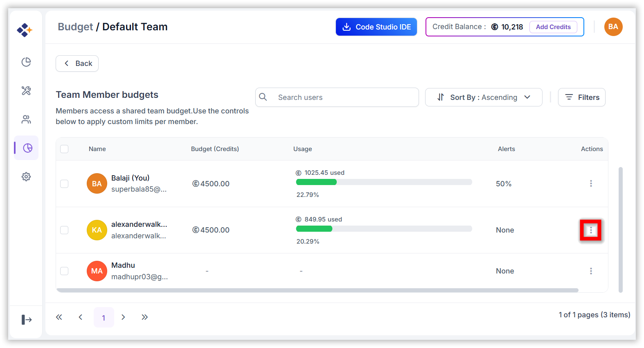Go to the previous page

81,317
